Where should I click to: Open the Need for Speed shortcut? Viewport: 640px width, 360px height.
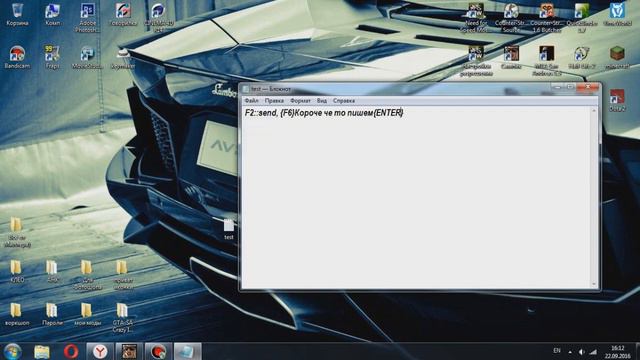pyautogui.click(x=476, y=18)
